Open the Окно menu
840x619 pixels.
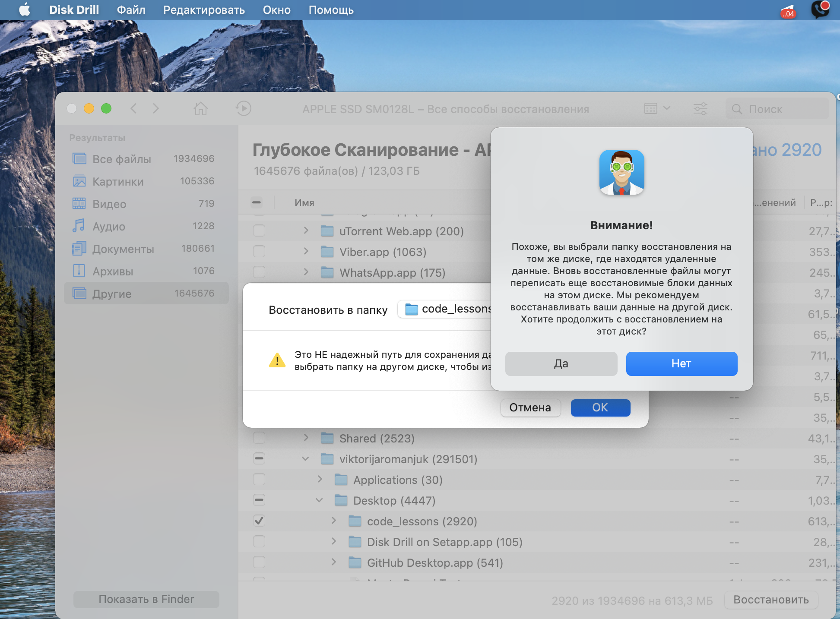point(276,10)
